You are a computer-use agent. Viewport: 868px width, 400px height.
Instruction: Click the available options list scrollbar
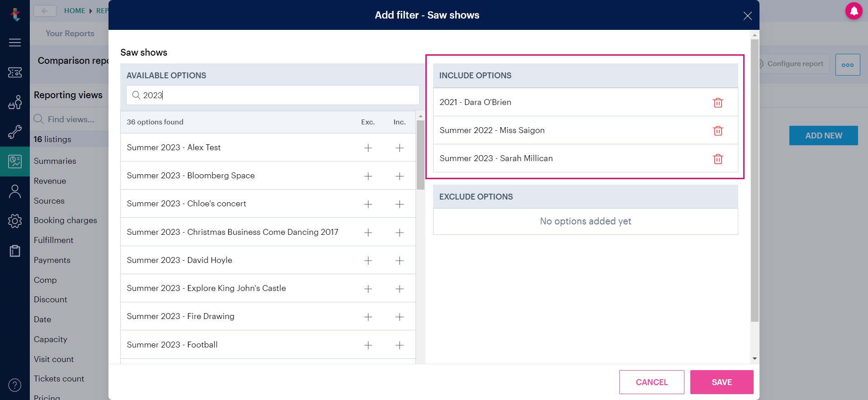pyautogui.click(x=420, y=155)
